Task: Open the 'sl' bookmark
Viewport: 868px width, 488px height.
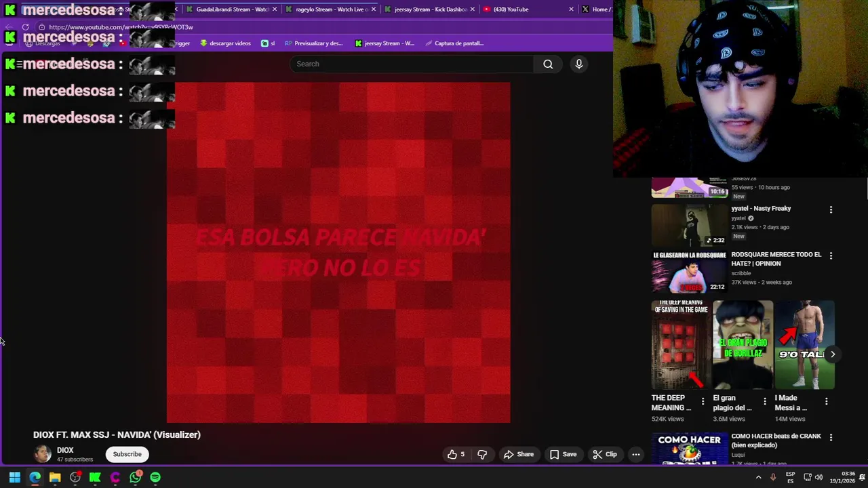Action: (x=268, y=43)
